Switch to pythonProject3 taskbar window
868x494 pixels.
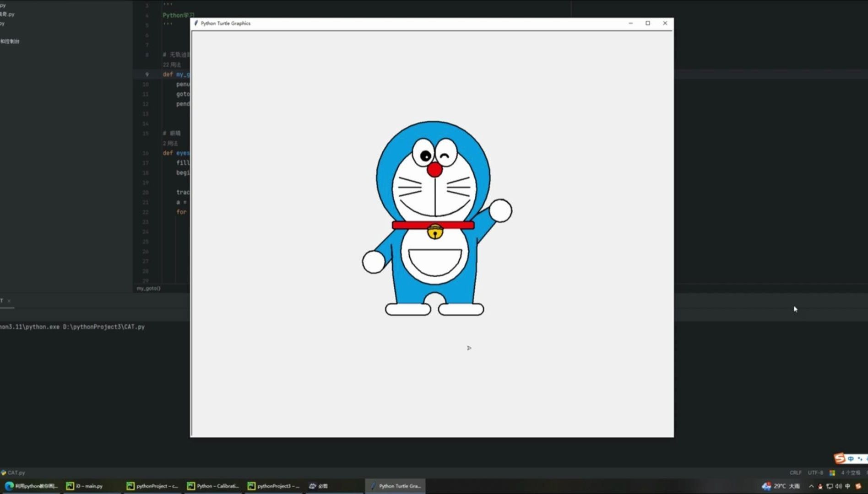273,486
